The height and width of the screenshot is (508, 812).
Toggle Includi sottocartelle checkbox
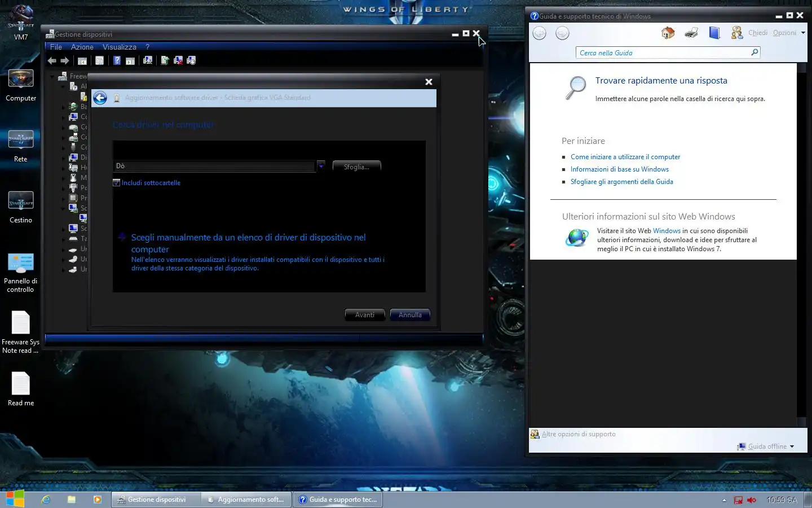click(x=116, y=183)
